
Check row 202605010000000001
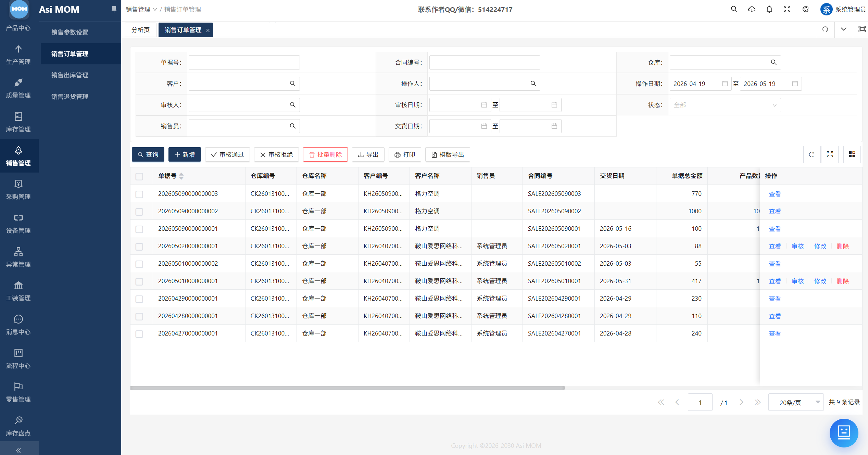139,281
